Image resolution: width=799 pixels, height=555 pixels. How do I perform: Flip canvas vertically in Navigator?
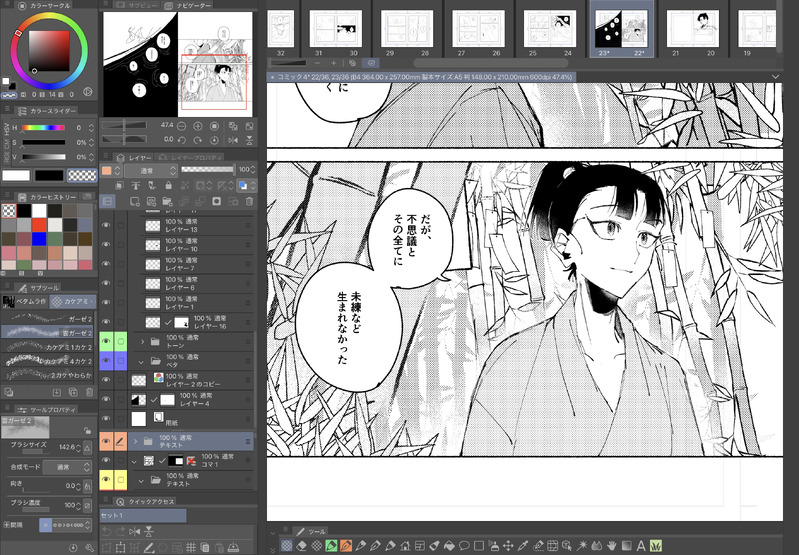(249, 140)
